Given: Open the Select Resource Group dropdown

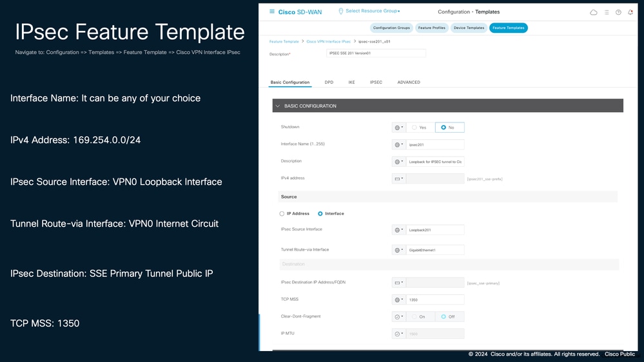Looking at the screenshot, I should tap(373, 11).
